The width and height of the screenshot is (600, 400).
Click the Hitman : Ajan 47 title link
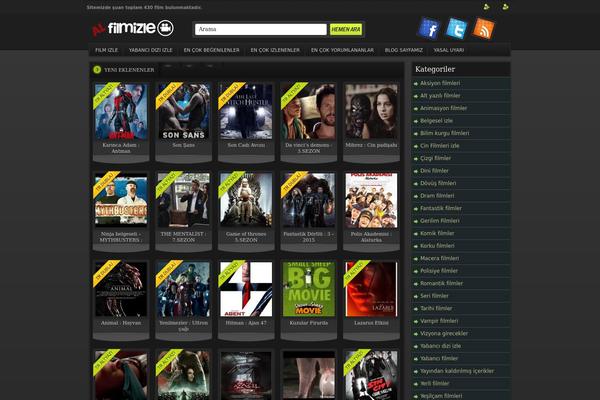246,323
